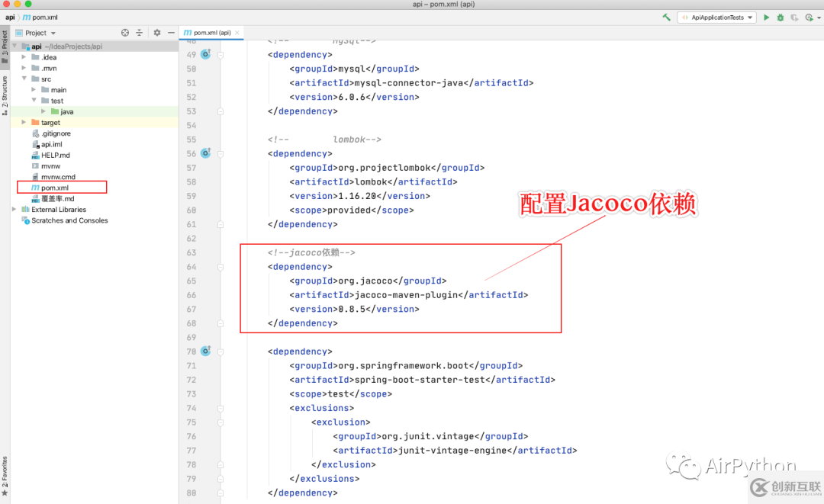Click the profiler run icon
This screenshot has width=824, height=504.
(x=808, y=18)
